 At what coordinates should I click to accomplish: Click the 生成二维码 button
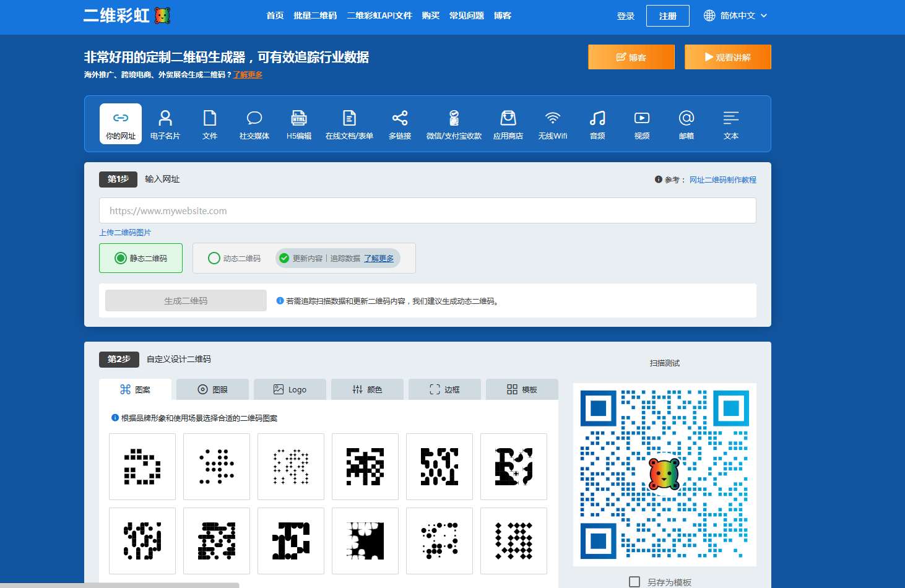click(186, 301)
